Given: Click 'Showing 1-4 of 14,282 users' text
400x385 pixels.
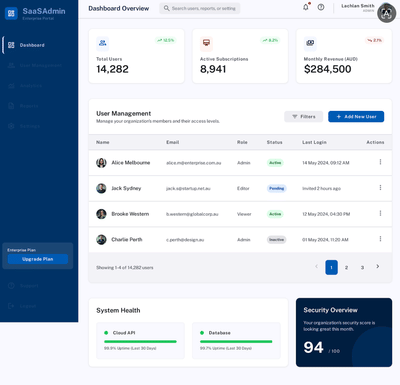Looking at the screenshot, I should [125, 268].
